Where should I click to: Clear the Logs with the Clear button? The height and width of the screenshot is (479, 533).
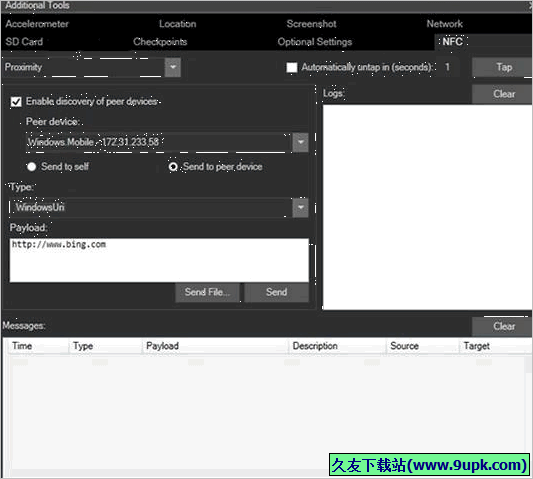pos(503,94)
